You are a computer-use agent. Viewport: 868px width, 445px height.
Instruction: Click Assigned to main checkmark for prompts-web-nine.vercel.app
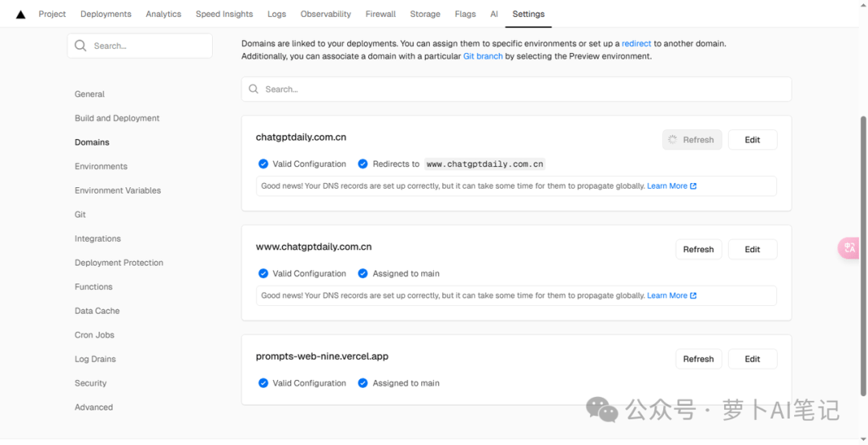[x=362, y=383]
